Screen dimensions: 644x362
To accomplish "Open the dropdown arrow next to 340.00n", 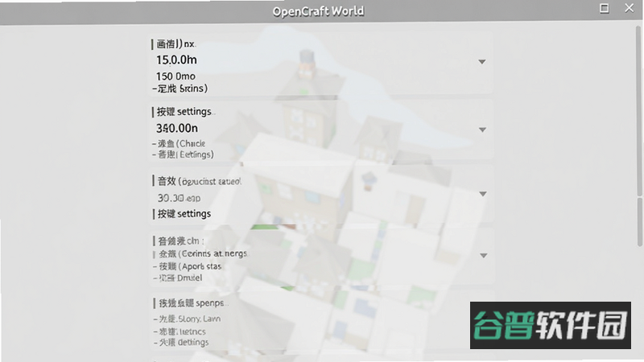I will click(482, 130).
